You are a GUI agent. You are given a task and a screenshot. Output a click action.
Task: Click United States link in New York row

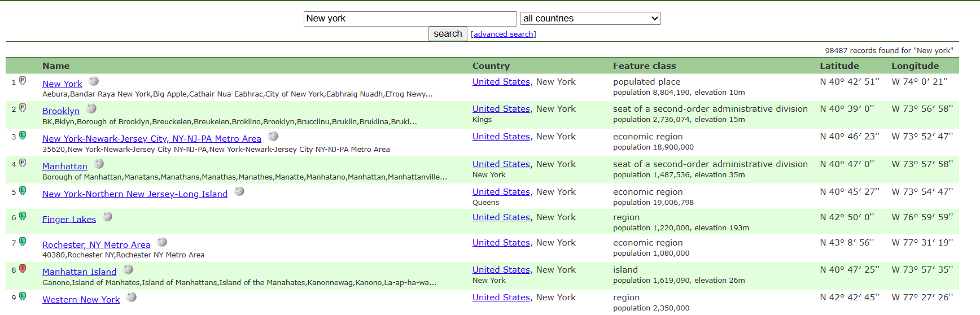(501, 82)
